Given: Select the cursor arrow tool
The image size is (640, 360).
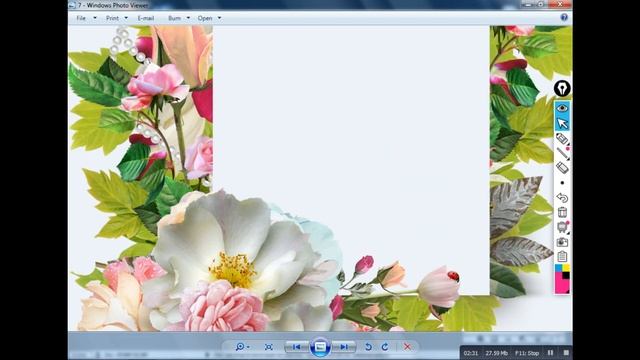Looking at the screenshot, I should (x=562, y=123).
